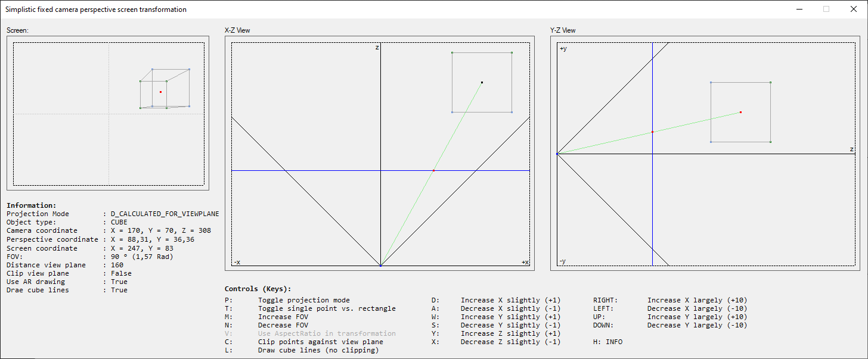Click the 'D_CALCULATED_FOR_VIEWPLANE' projection mode value
868x359 pixels.
[165, 214]
